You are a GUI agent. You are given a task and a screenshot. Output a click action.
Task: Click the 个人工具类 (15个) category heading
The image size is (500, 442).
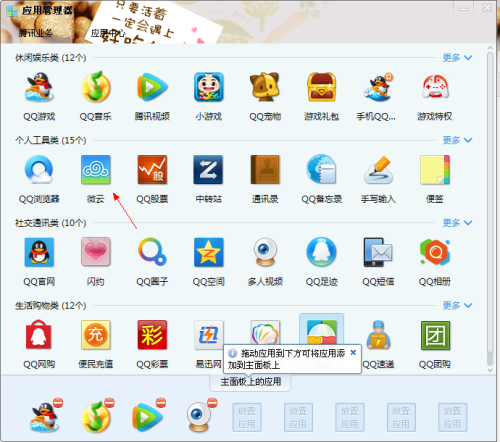(50, 140)
